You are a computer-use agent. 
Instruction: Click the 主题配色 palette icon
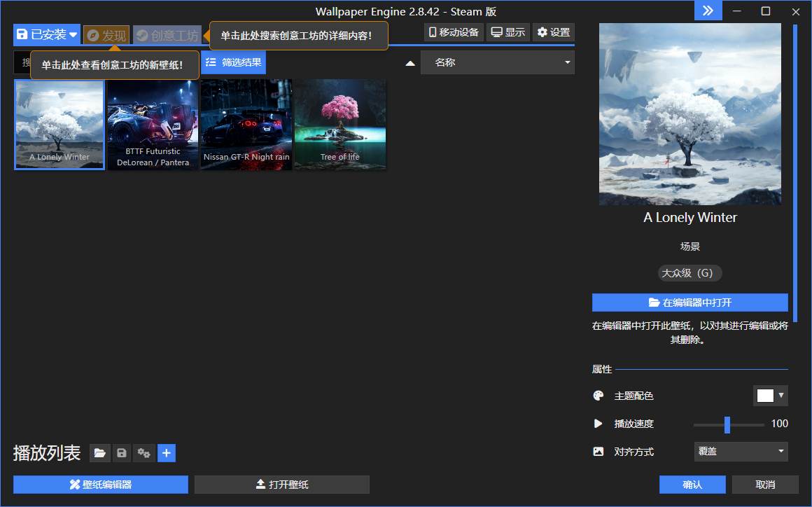point(598,396)
